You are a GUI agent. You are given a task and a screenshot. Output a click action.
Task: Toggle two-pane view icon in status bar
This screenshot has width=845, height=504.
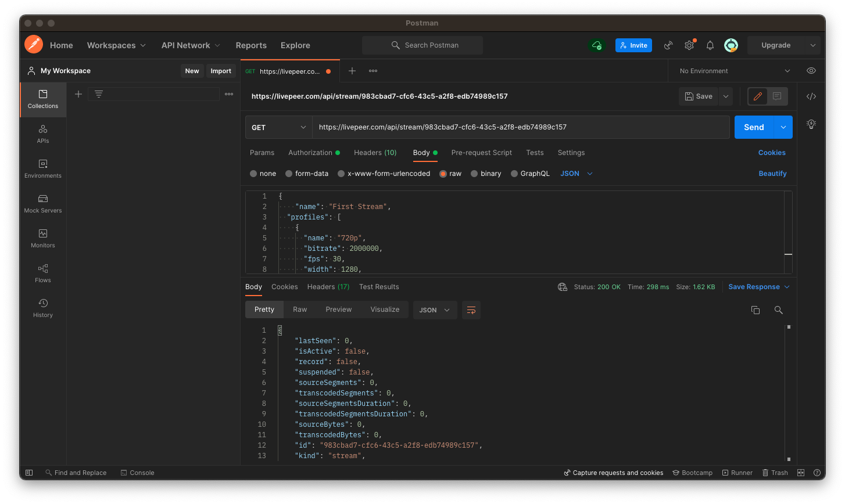tap(801, 473)
